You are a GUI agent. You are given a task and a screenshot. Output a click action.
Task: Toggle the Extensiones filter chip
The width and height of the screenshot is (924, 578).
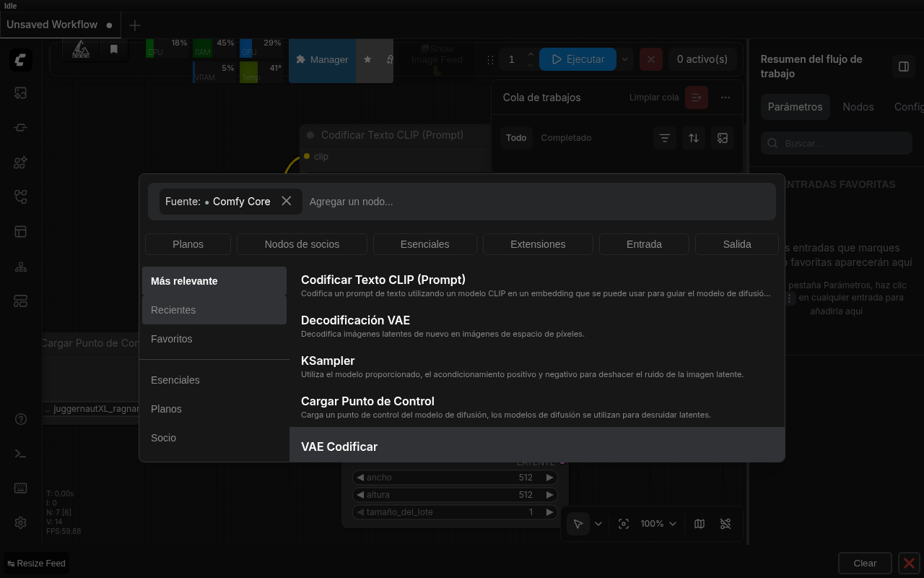point(538,244)
